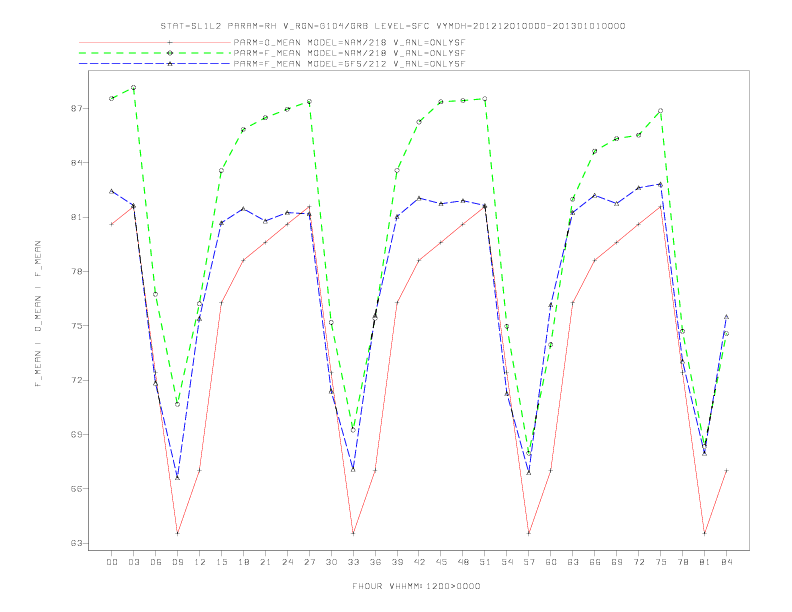Click the x-axis forecast hour label 69
The width and height of the screenshot is (792, 612).
pos(617,562)
